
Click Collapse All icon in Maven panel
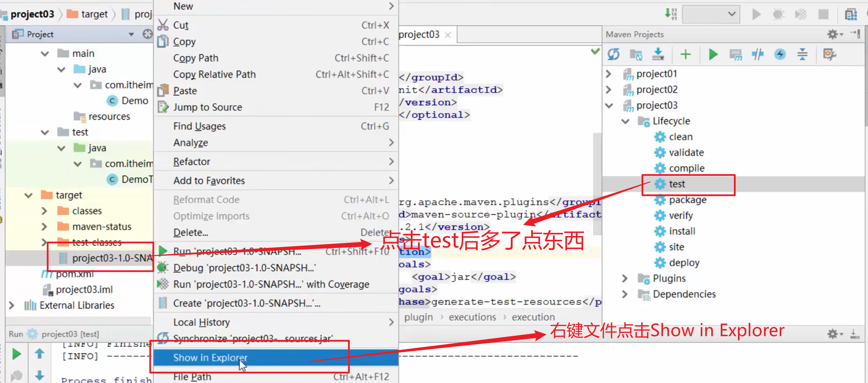[802, 54]
